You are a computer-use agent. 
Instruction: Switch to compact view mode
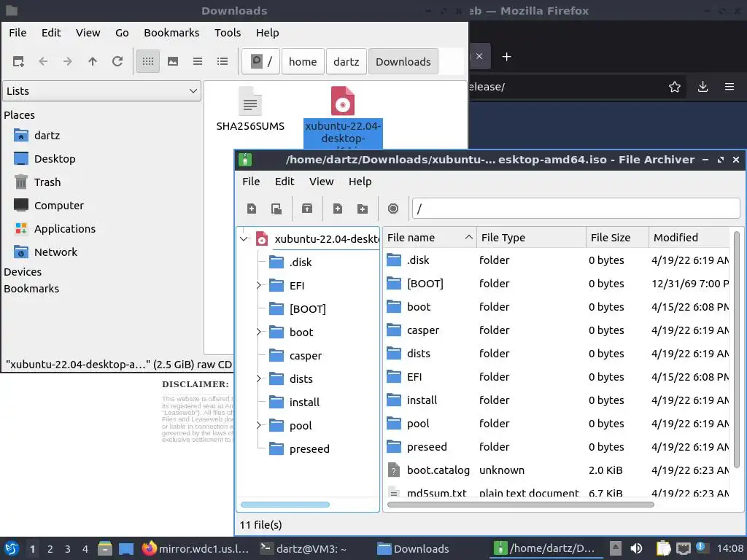[x=197, y=61]
